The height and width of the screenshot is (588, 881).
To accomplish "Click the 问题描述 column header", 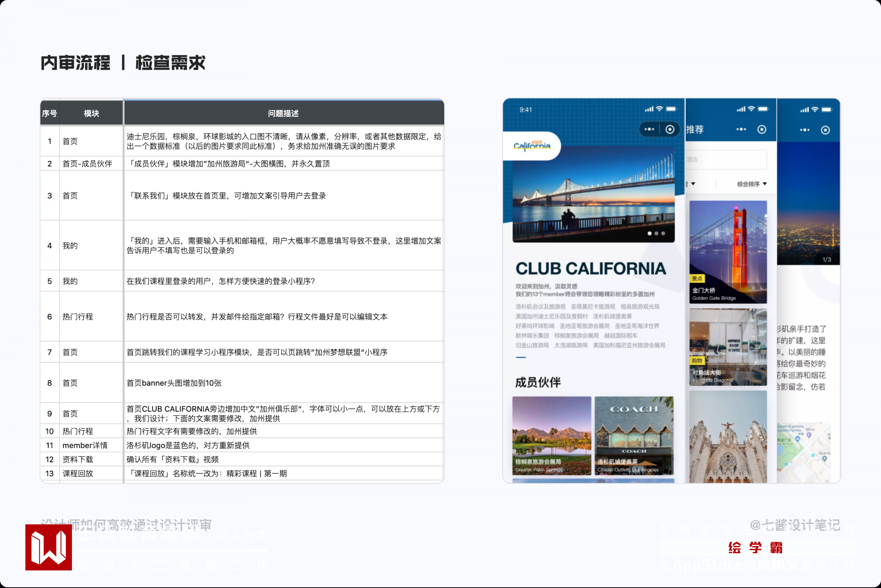I will [283, 113].
